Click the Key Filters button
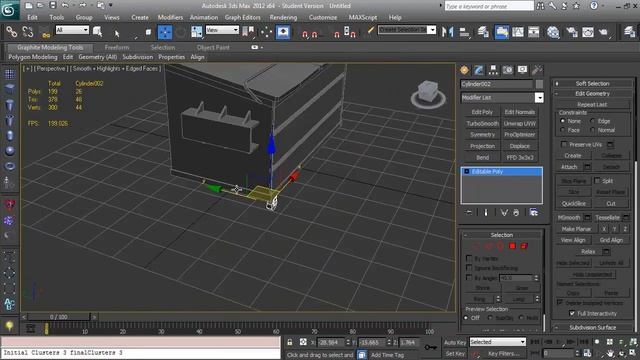This screenshot has width=640, height=360. point(504,353)
